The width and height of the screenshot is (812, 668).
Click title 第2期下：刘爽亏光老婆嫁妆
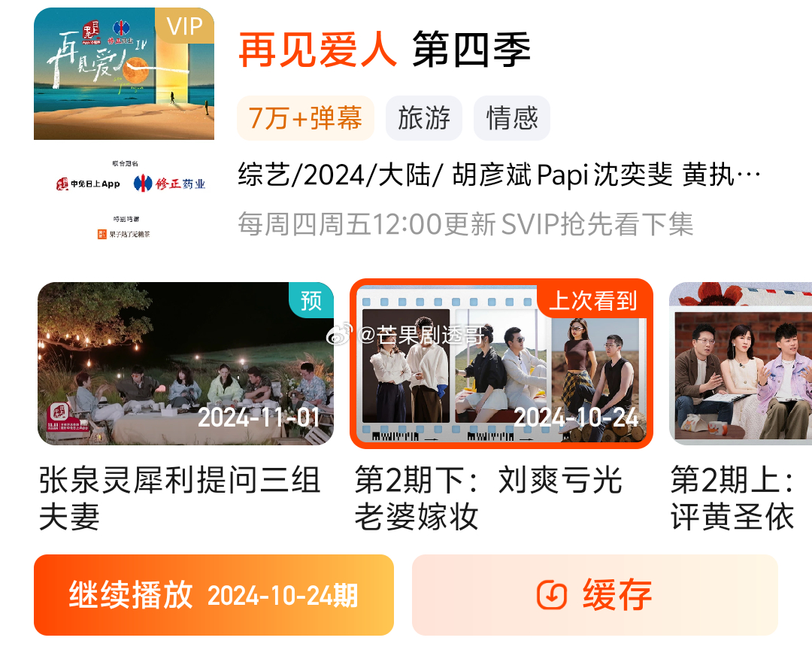point(488,498)
